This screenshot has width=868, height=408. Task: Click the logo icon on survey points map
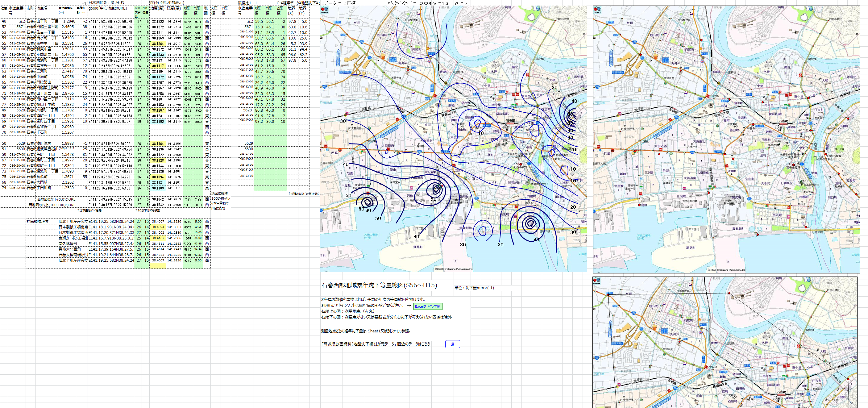pyautogui.click(x=597, y=9)
